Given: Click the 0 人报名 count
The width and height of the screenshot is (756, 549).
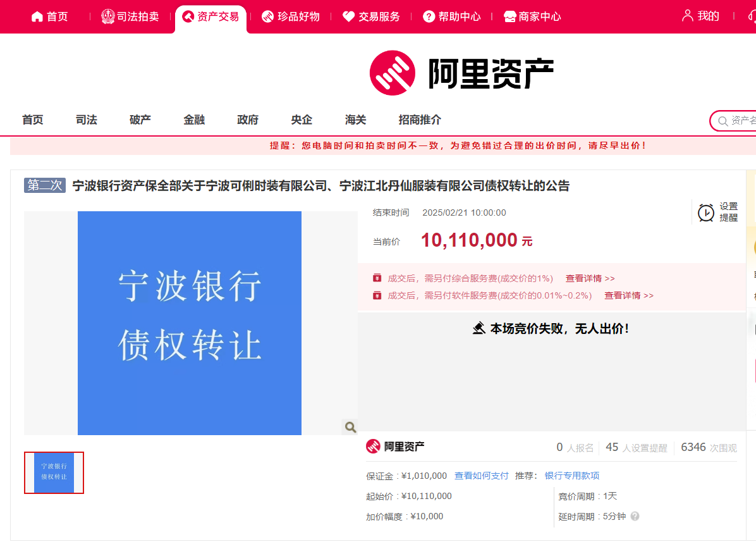Looking at the screenshot, I should click(575, 448).
